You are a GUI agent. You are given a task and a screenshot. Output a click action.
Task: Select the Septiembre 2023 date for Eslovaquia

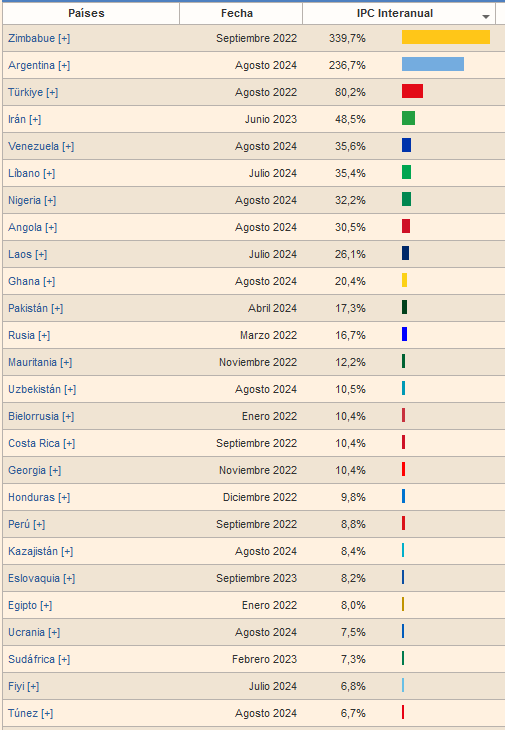pos(256,578)
